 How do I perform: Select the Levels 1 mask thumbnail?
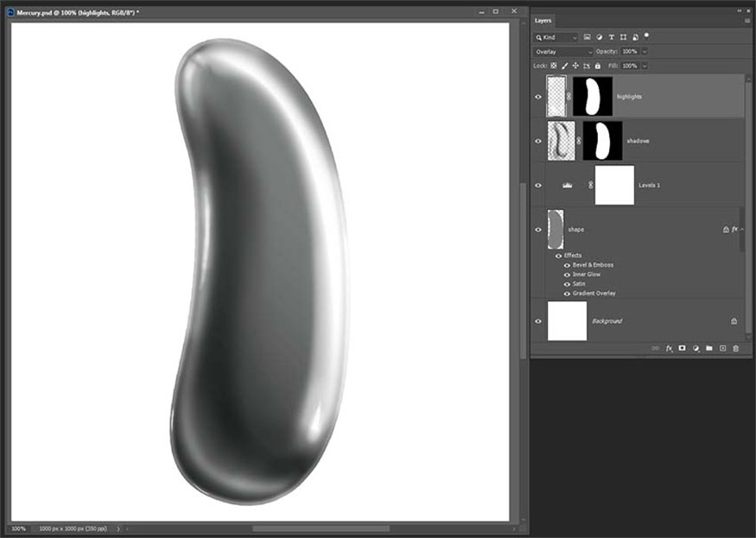pyautogui.click(x=614, y=185)
